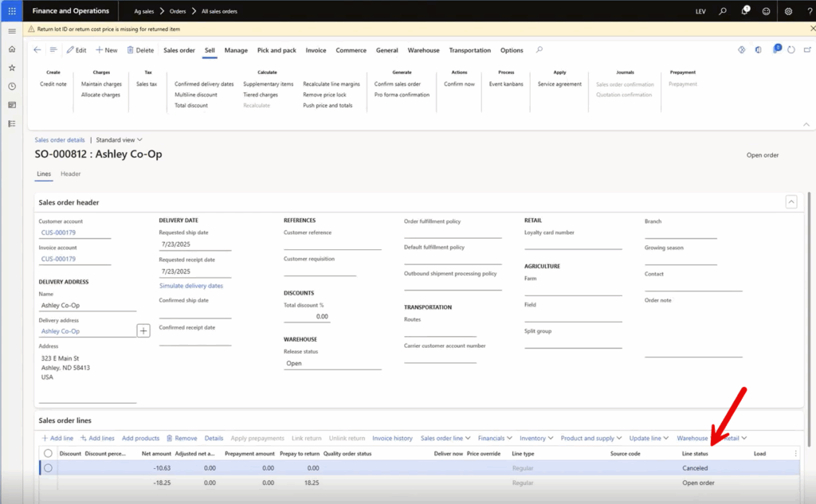Click Pro forma confirmation

402,96
